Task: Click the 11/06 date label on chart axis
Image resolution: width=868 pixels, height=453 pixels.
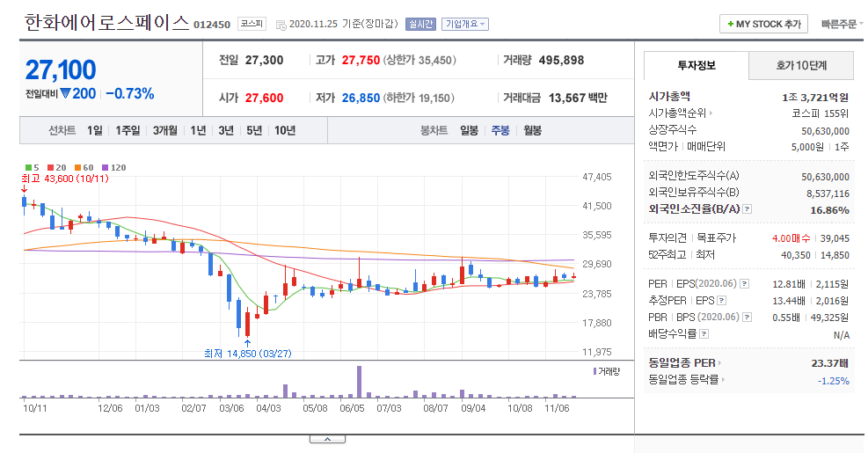Action: point(557,408)
